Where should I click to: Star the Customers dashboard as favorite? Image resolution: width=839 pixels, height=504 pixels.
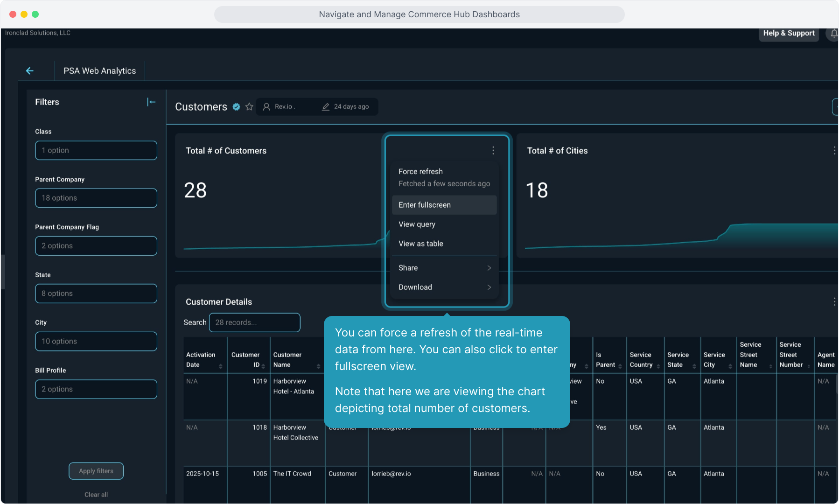click(249, 107)
